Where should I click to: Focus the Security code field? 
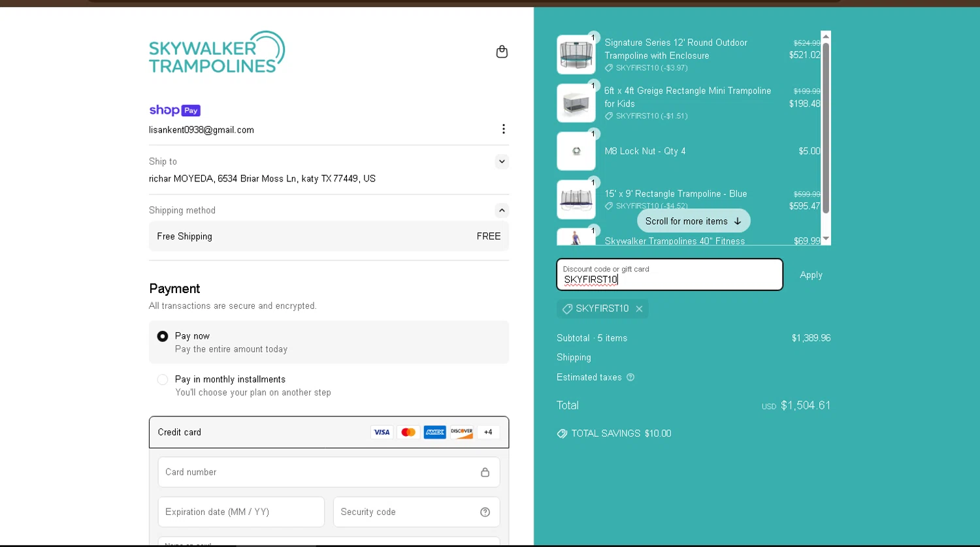[x=416, y=512]
